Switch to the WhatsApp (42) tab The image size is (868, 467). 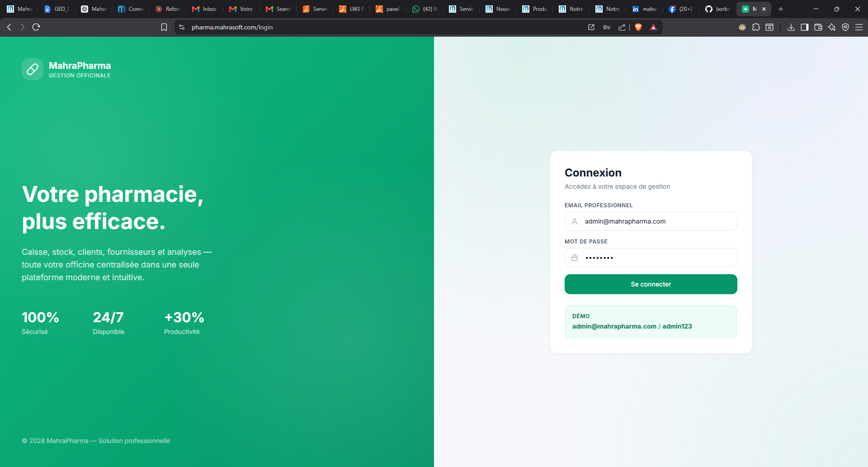pos(425,9)
